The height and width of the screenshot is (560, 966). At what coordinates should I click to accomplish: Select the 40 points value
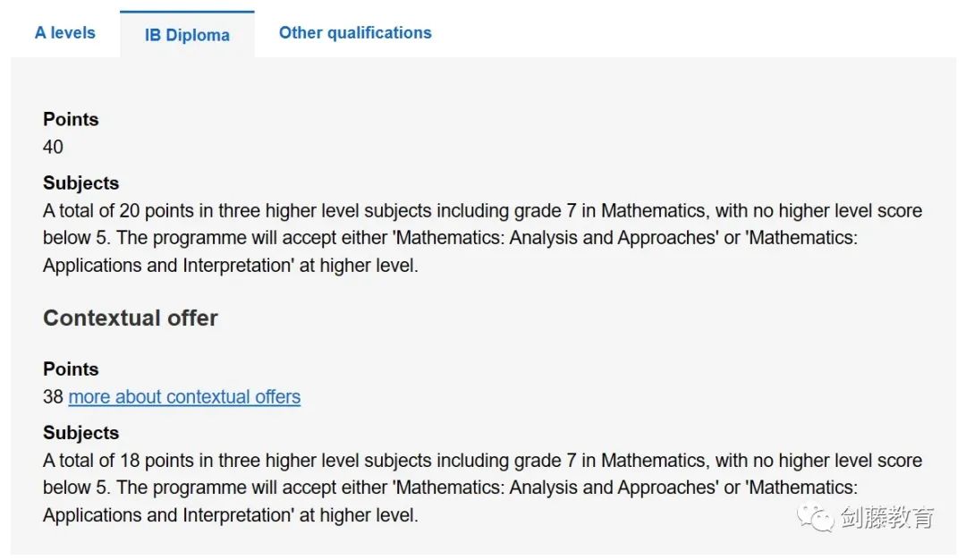(53, 147)
